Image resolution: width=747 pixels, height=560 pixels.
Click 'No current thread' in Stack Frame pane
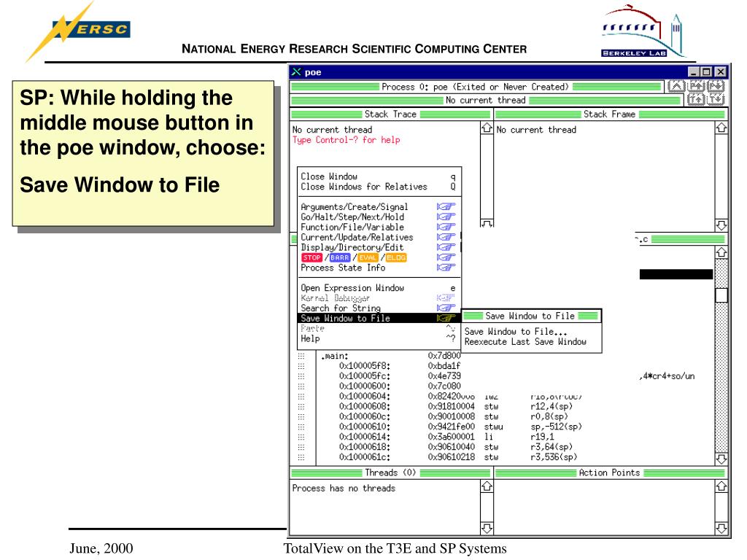[536, 130]
